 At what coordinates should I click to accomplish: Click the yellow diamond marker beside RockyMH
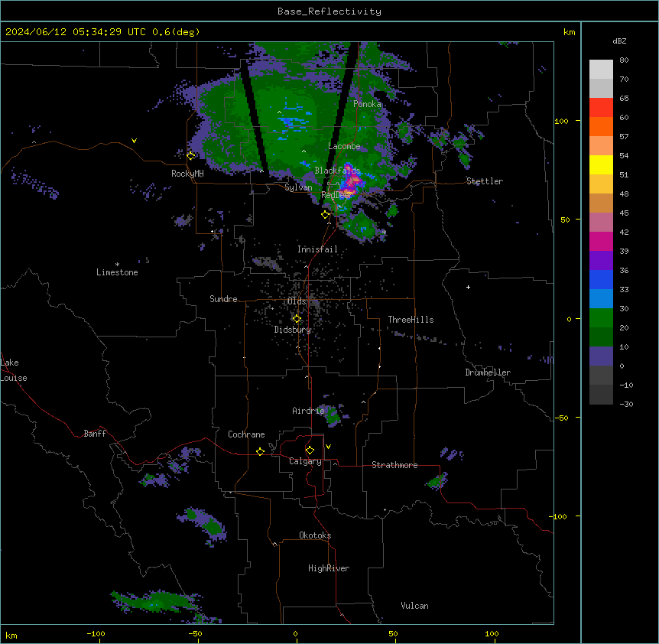[191, 156]
